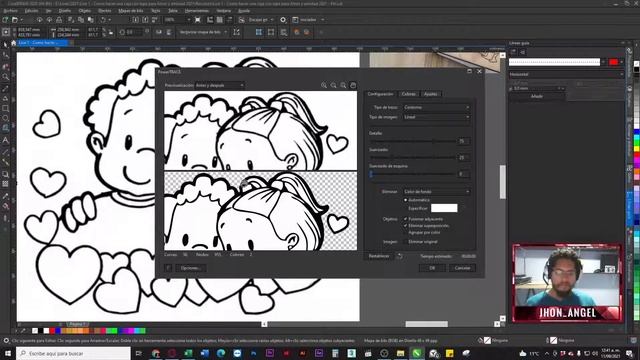
Task: Select the Drop Shadow tool
Action: (5, 174)
